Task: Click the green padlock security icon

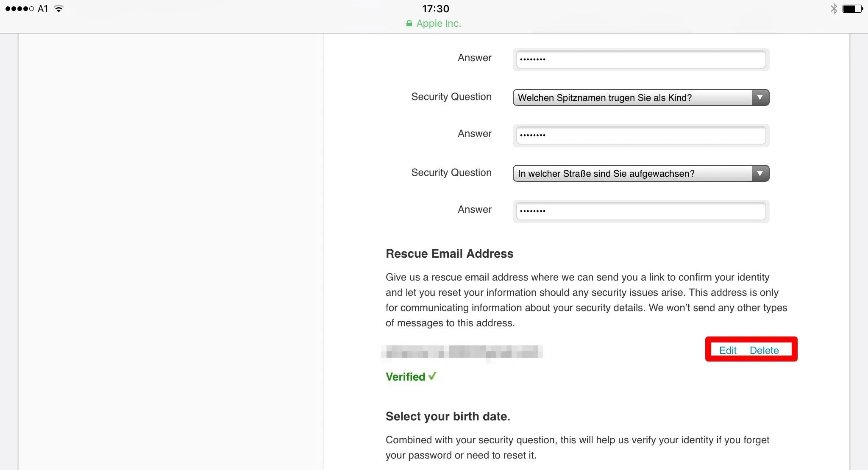Action: 409,24
